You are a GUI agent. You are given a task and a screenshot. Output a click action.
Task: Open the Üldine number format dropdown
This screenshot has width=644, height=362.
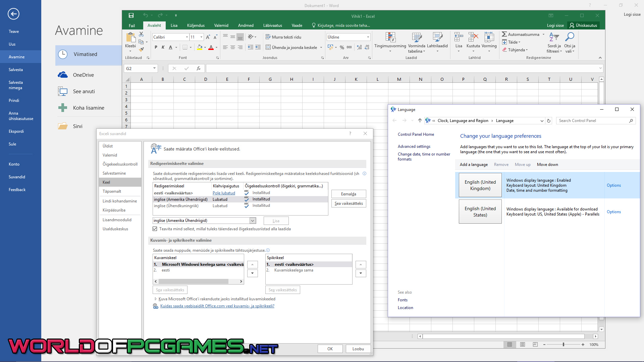pyautogui.click(x=368, y=37)
